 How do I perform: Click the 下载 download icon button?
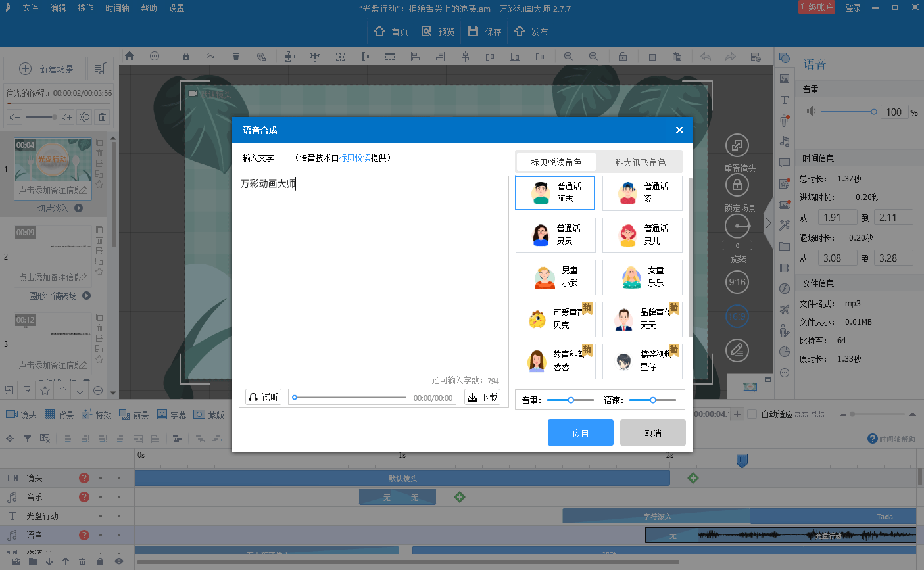(x=482, y=397)
